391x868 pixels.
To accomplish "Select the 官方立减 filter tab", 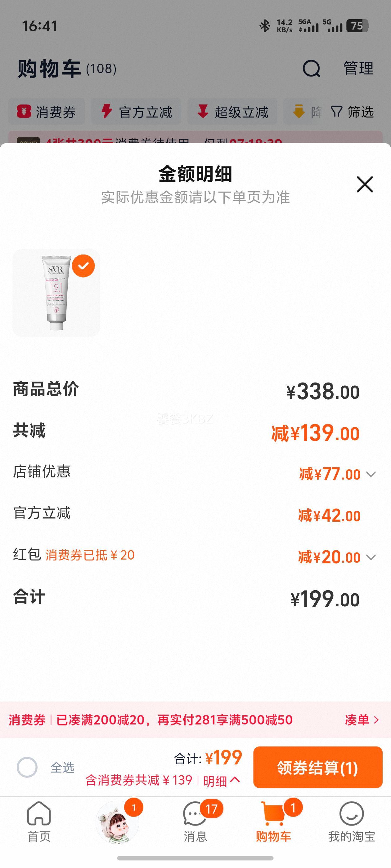I will coord(136,112).
